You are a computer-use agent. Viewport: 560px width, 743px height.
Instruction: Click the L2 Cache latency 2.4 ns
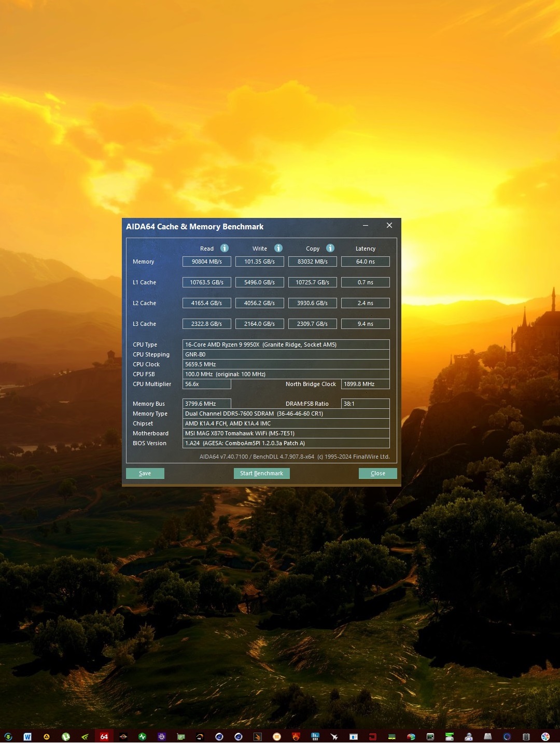(366, 303)
